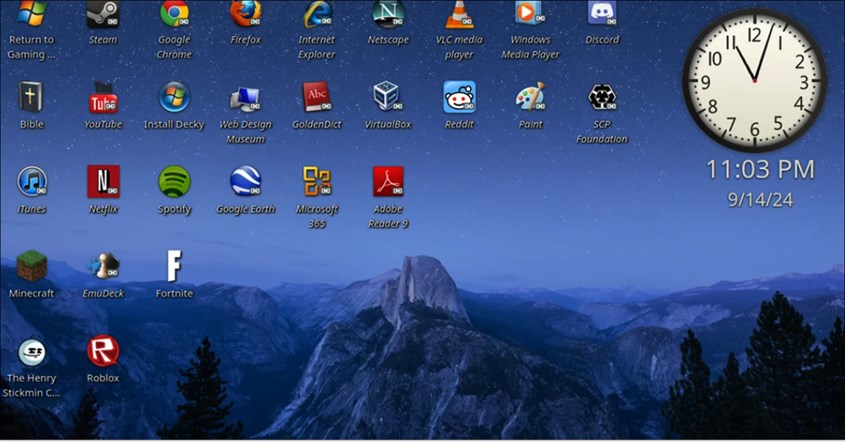
Task: Open the VLC media player icon
Action: click(459, 15)
